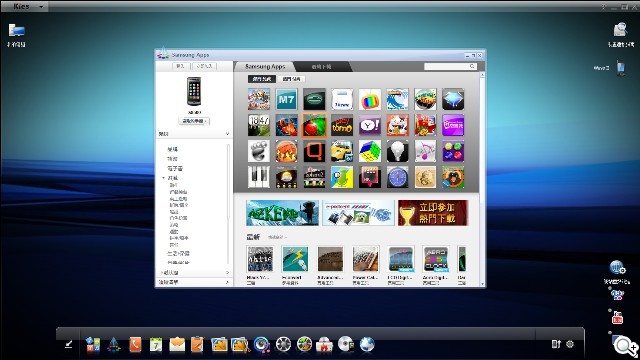
Task: Open the orange notepad dock icon
Action: (197, 344)
